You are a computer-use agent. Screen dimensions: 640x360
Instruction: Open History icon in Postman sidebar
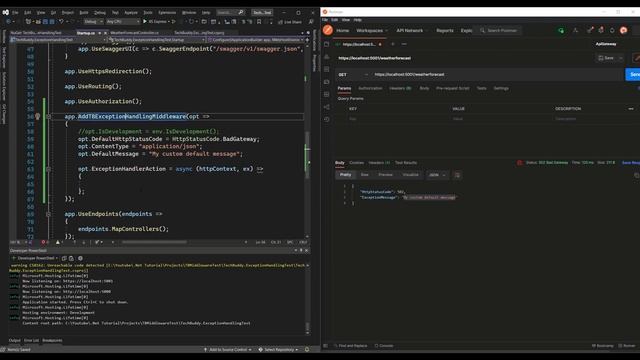click(327, 119)
